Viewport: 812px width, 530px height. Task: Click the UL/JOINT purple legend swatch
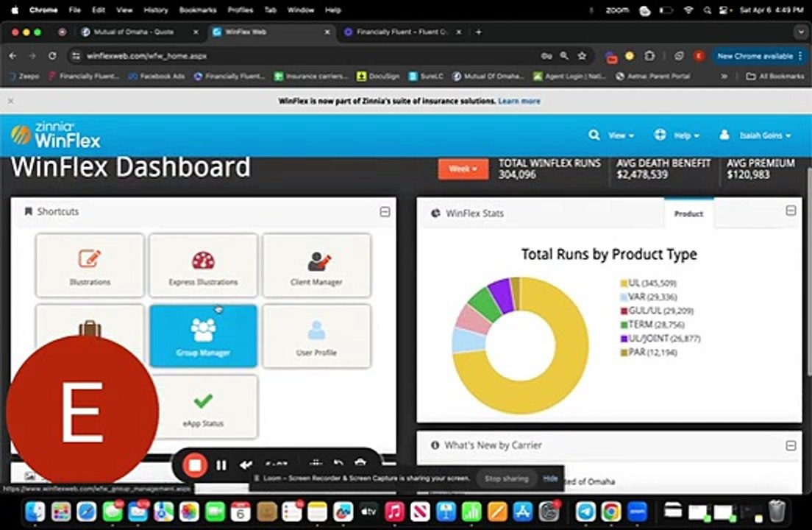(624, 339)
